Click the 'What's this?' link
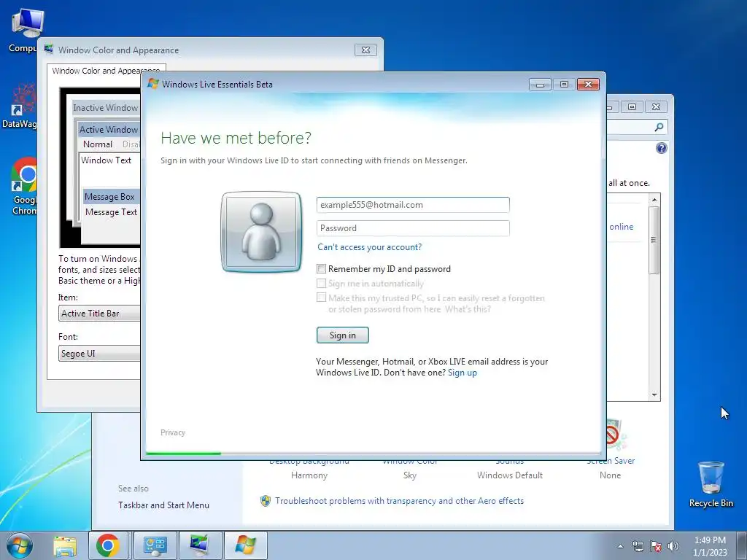This screenshot has width=747, height=560. tap(468, 309)
